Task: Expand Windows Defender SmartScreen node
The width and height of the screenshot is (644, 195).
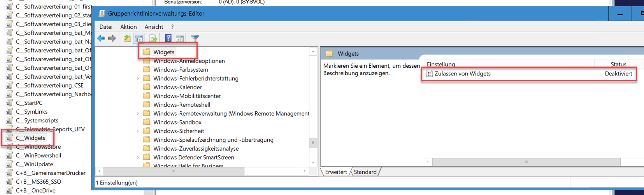Action: click(138, 158)
